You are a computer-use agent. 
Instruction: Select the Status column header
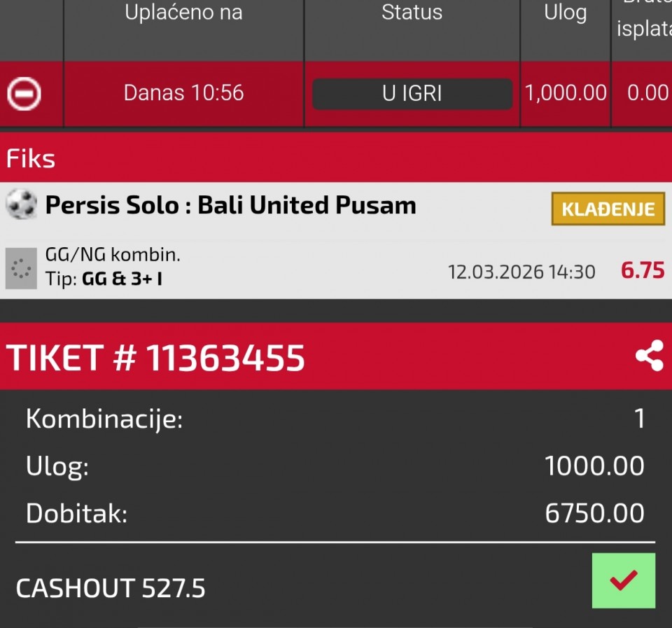point(412,13)
